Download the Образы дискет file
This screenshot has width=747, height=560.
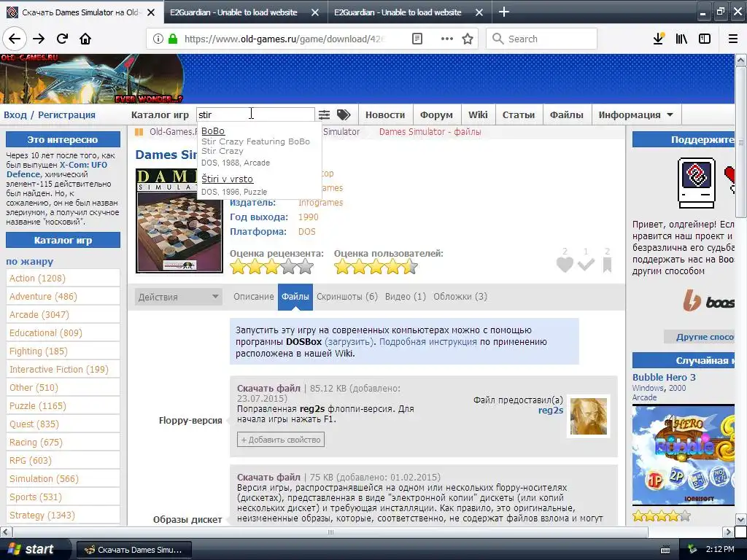point(268,477)
